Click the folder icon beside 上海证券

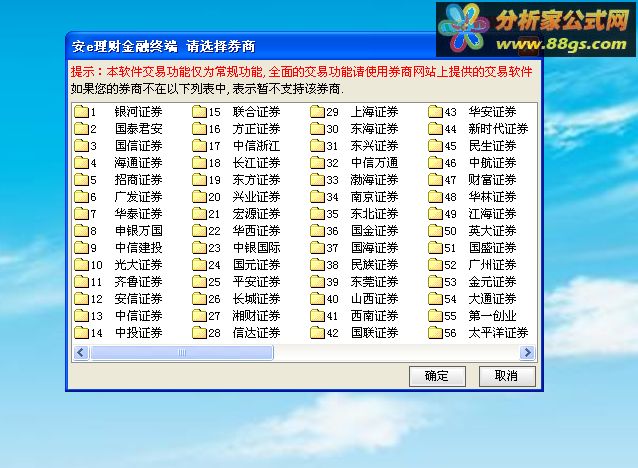pyautogui.click(x=317, y=112)
